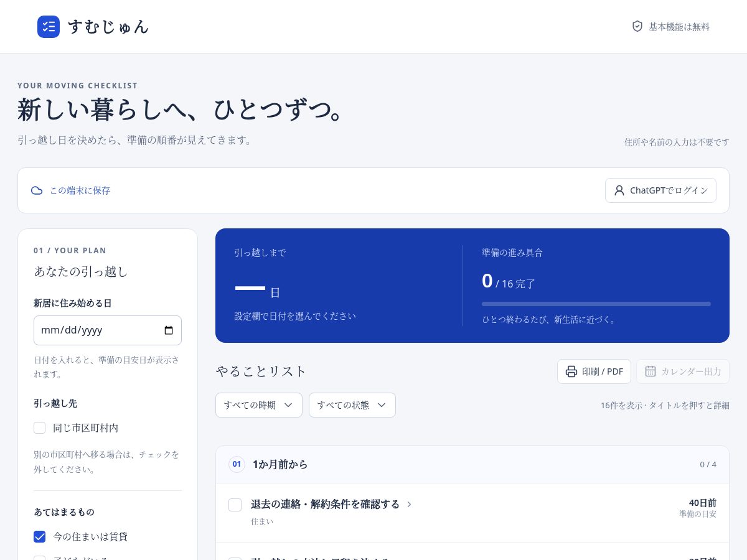
Task: Open the すべての状態 filter dropdown
Action: pos(352,405)
